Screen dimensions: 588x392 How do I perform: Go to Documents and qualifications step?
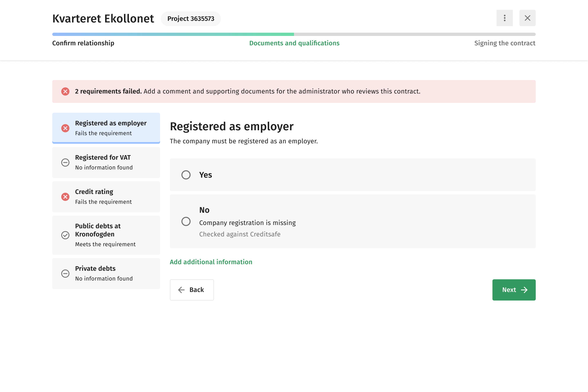click(294, 43)
